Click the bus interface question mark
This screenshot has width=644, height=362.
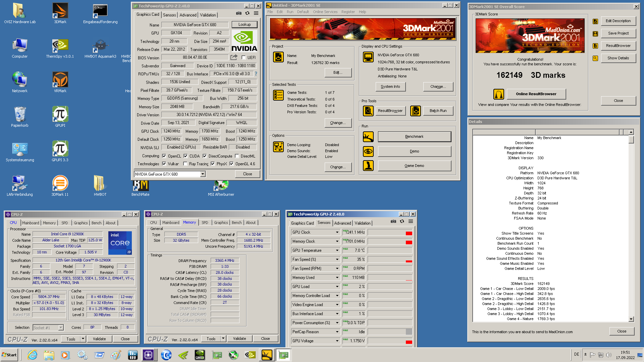pos(256,74)
